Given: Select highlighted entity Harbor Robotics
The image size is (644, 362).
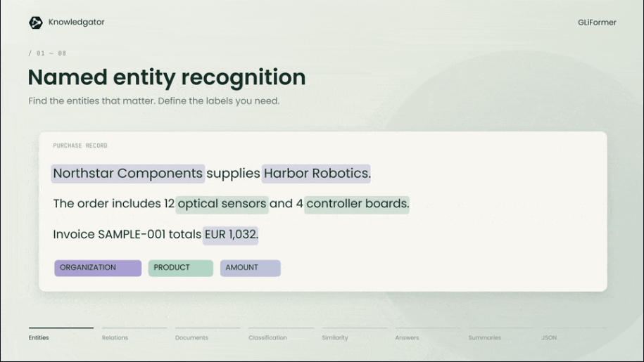Looking at the screenshot, I should point(316,174).
